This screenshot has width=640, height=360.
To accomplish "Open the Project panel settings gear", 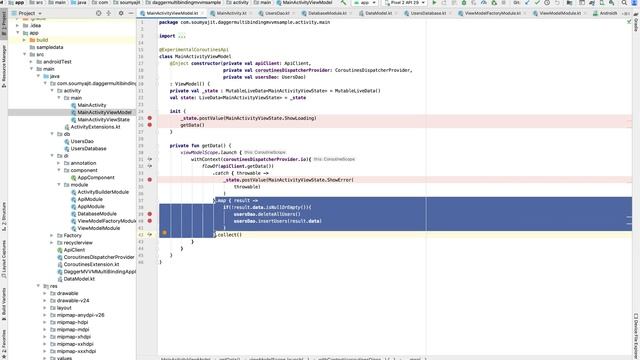I will pos(121,13).
